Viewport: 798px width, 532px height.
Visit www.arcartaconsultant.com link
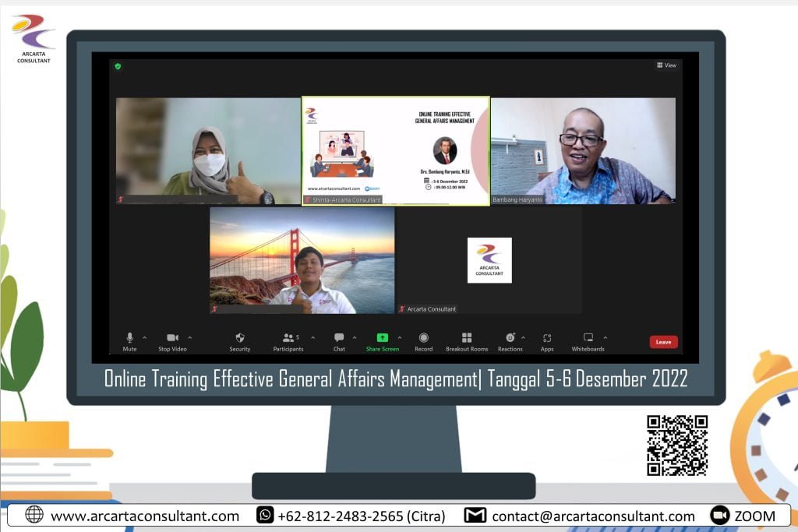[x=144, y=516]
